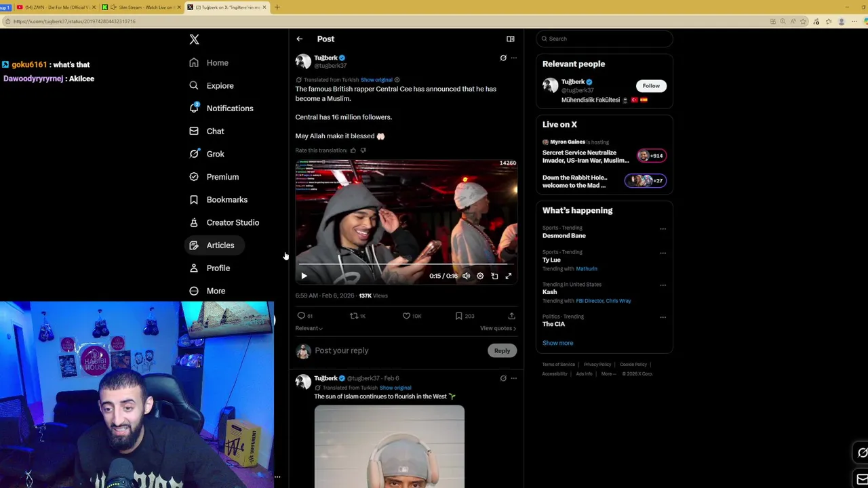The image size is (868, 488).
Task: Open Notifications in the sidebar
Action: pyautogui.click(x=222, y=108)
